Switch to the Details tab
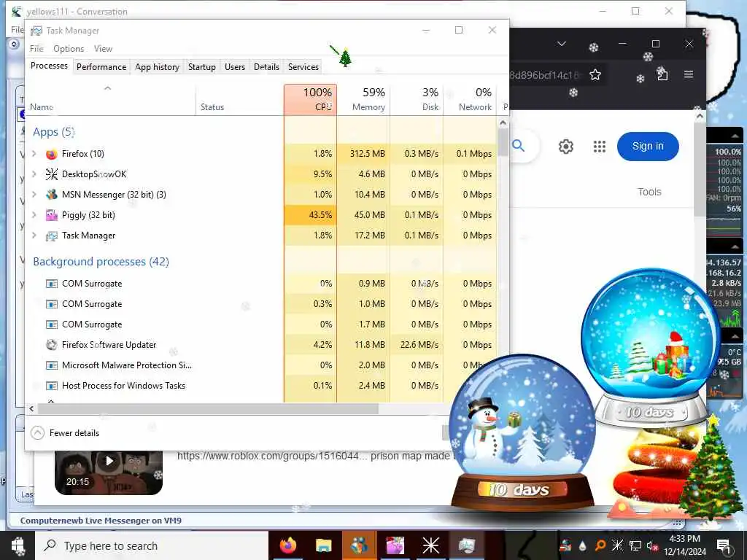Screen dimensions: 747x560 point(266,67)
